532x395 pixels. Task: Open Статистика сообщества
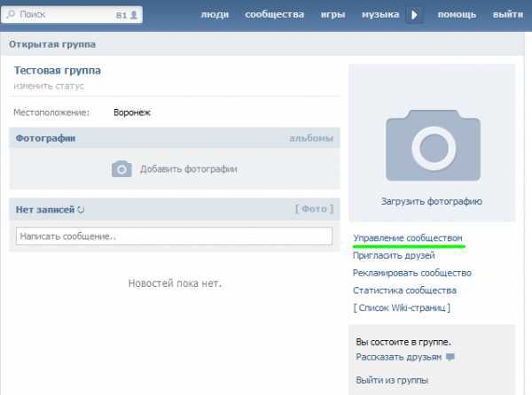pyautogui.click(x=405, y=290)
